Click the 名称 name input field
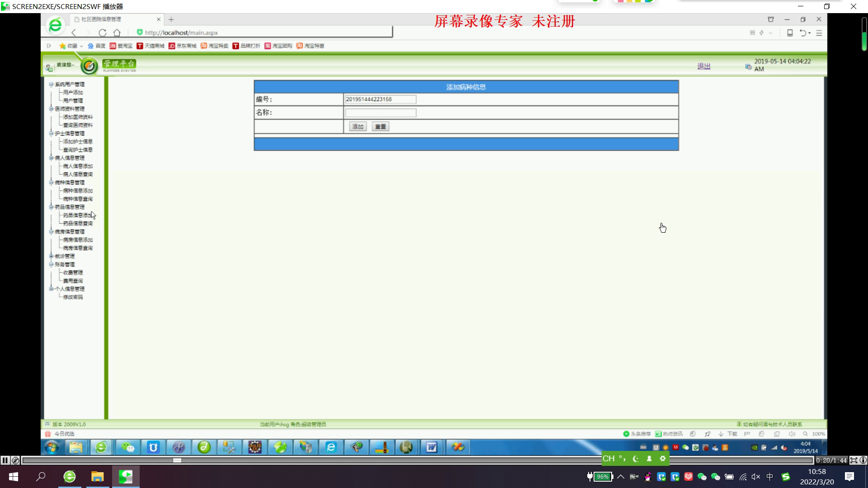 coord(380,113)
